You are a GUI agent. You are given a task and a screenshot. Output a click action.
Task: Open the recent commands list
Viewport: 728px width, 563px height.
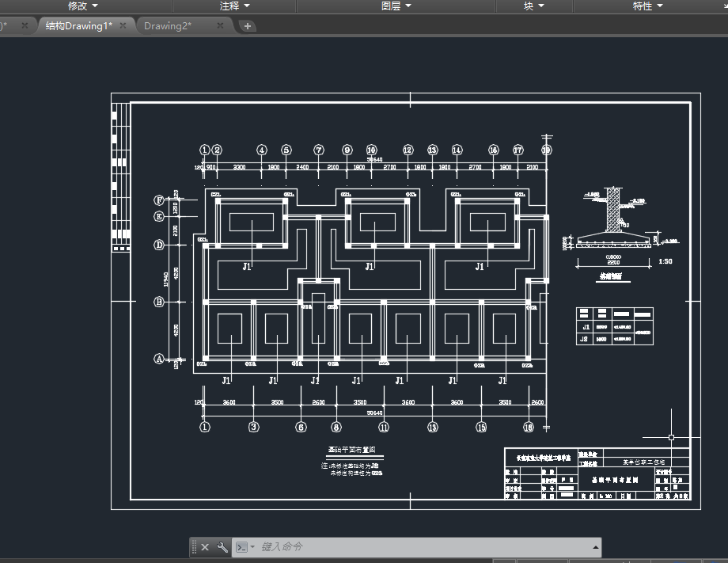click(245, 547)
